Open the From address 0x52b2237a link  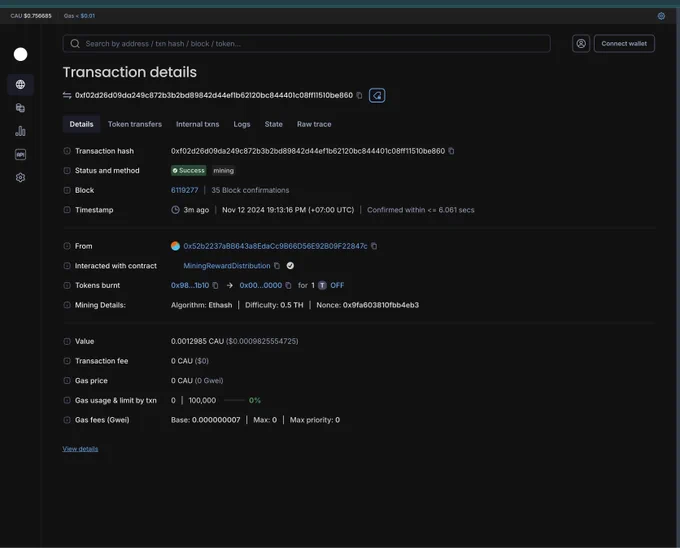(275, 246)
